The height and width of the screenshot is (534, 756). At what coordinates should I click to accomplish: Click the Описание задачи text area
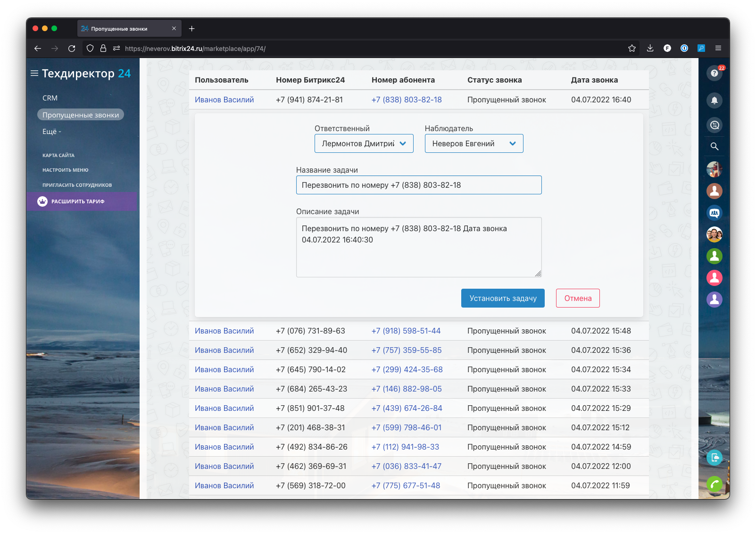pyautogui.click(x=418, y=247)
